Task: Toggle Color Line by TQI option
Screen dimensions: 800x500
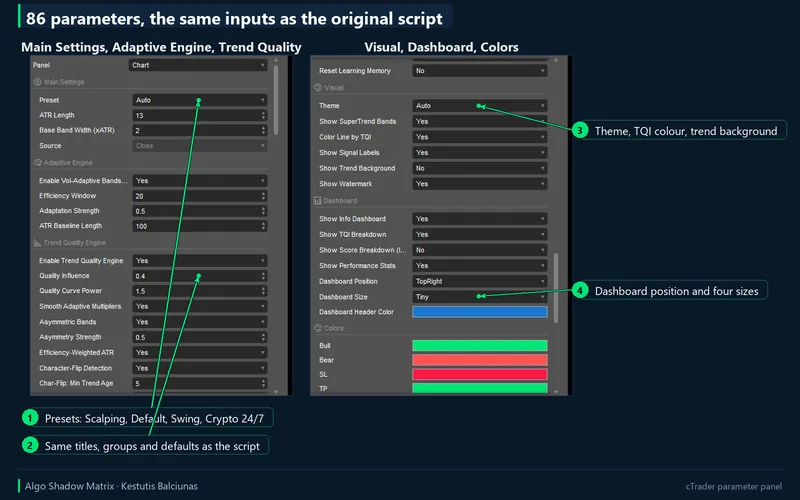Action: click(x=480, y=137)
